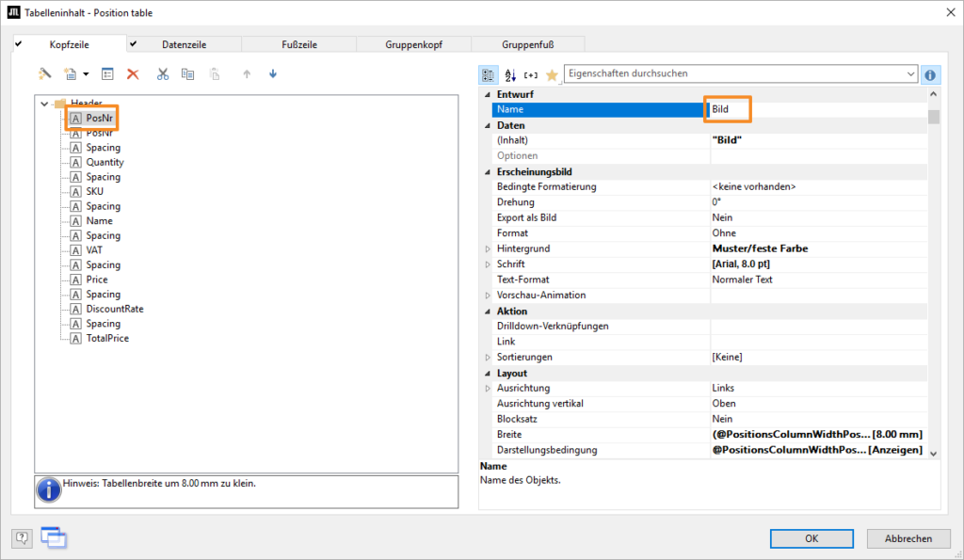
Task: Collapse the Header tree node
Action: coord(43,104)
